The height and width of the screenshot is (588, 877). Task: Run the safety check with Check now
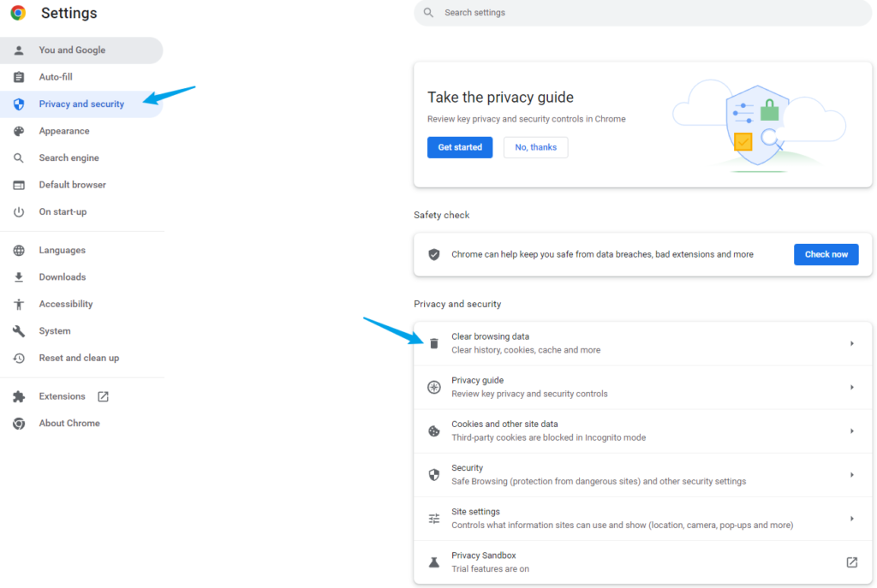(826, 254)
